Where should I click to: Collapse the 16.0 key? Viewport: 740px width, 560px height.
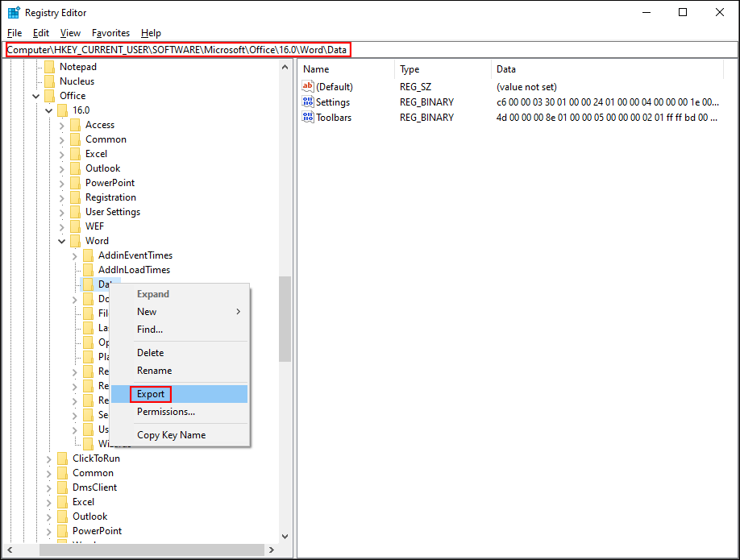(48, 111)
